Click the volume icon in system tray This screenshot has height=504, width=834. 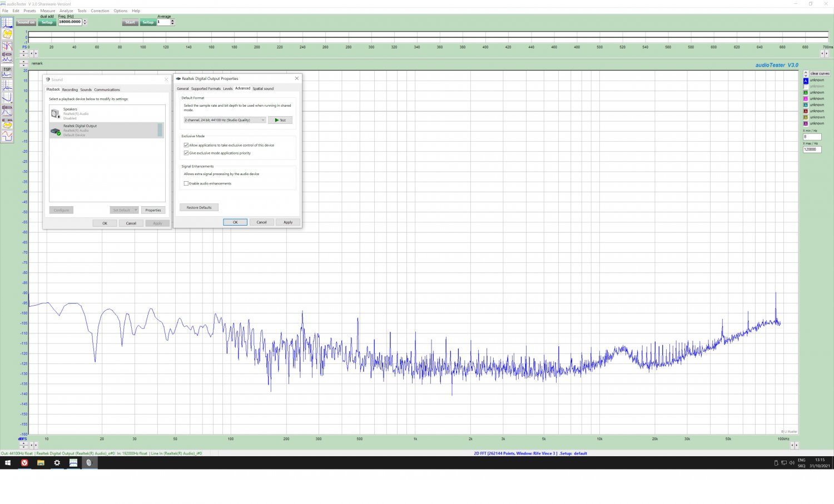(792, 463)
